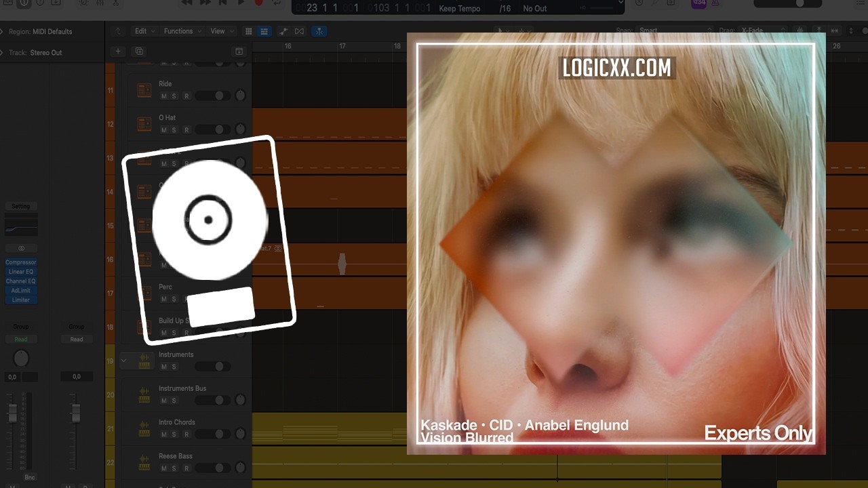
Task: Solo the Intro Chords track
Action: (174, 434)
